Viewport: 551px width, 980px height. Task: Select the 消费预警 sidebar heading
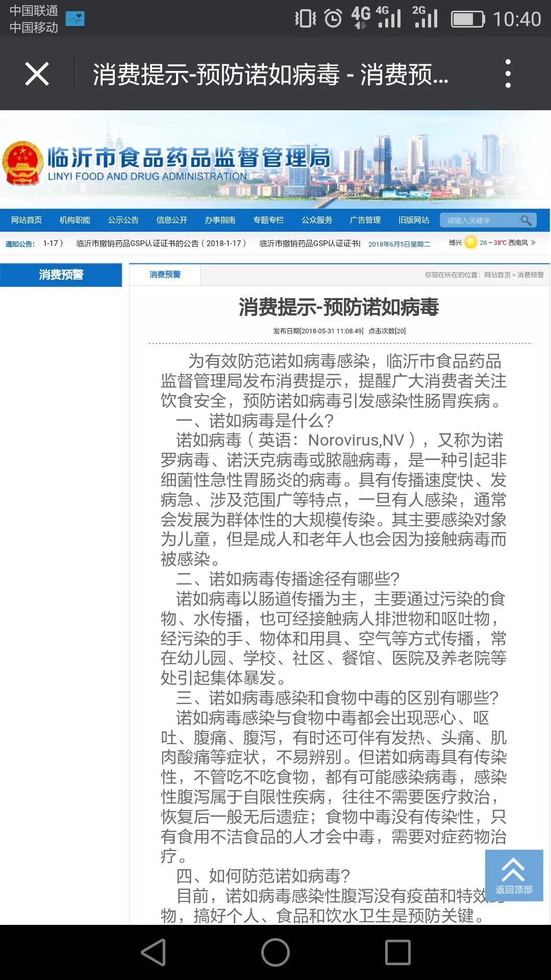click(x=61, y=275)
